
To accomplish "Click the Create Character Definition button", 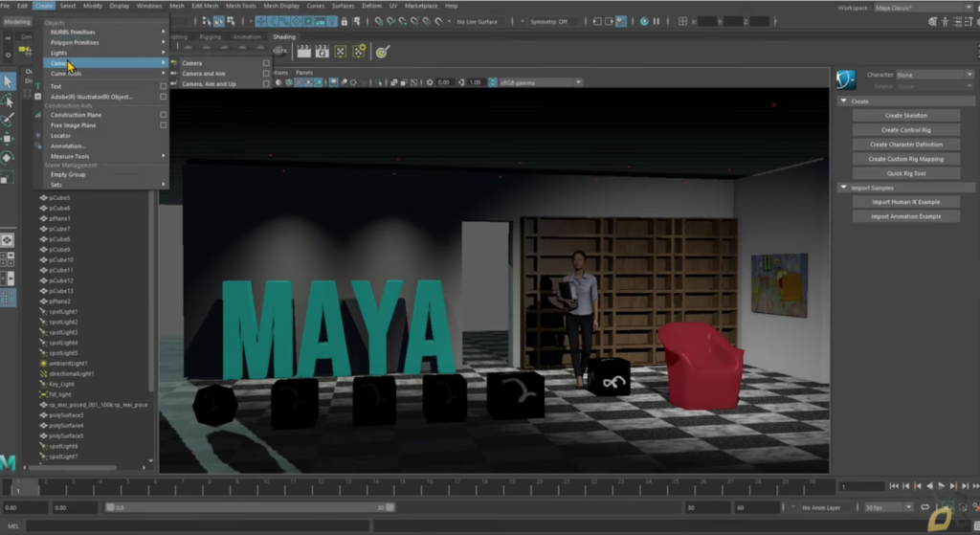I will tap(905, 145).
